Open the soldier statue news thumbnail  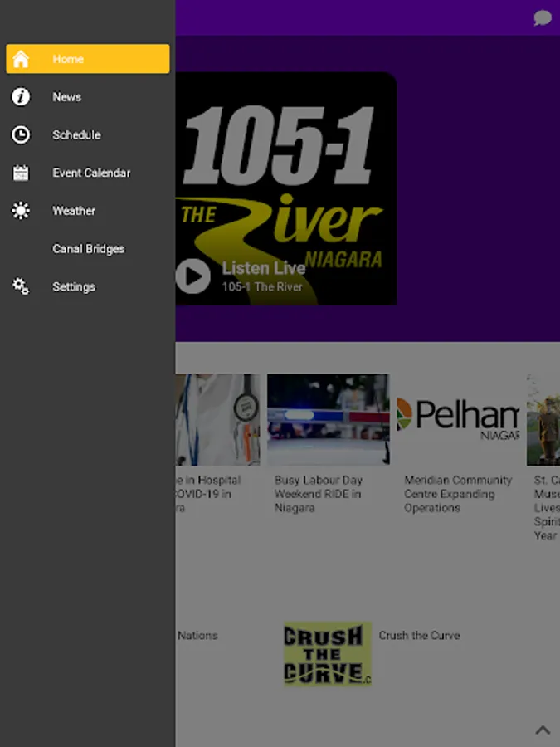(543, 419)
